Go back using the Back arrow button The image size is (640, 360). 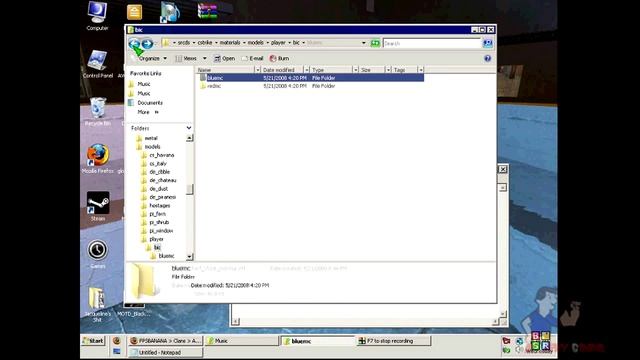[134, 43]
